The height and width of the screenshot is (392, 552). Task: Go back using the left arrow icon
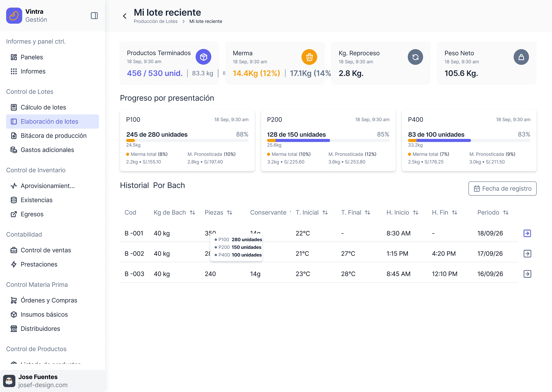coord(125,16)
